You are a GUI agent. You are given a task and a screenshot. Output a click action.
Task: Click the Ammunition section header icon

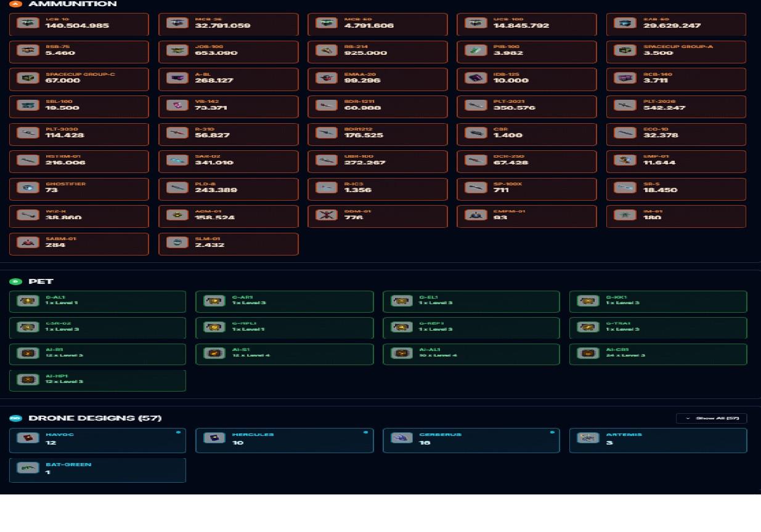pos(15,4)
